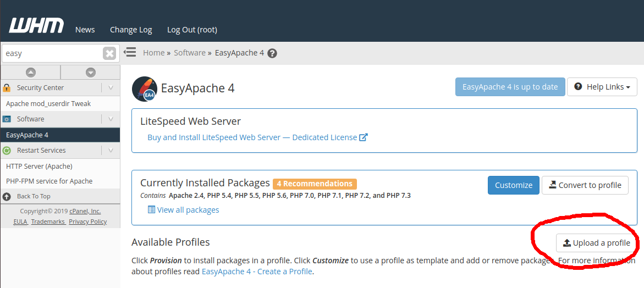Collapse the Software section chevron
The width and height of the screenshot is (644, 288).
click(111, 119)
